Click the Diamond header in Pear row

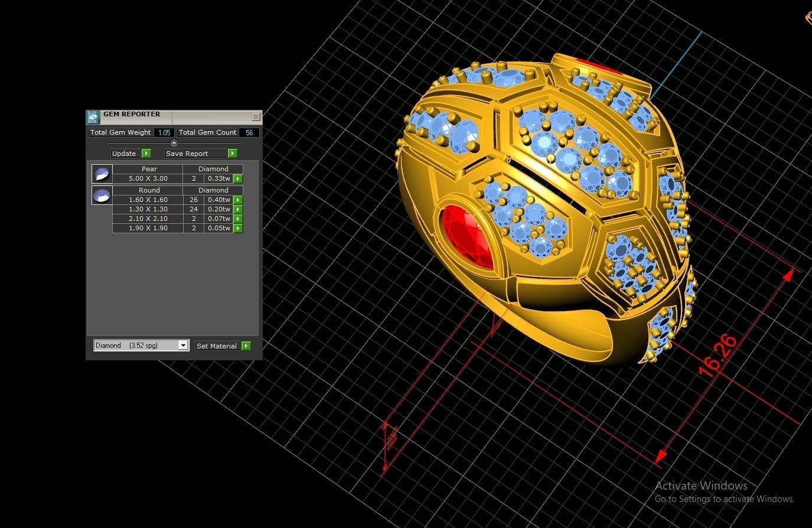click(x=213, y=169)
